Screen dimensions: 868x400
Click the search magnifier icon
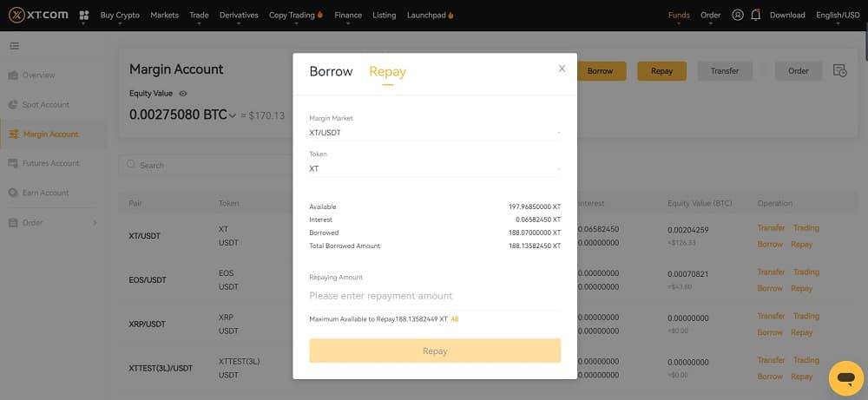131,164
